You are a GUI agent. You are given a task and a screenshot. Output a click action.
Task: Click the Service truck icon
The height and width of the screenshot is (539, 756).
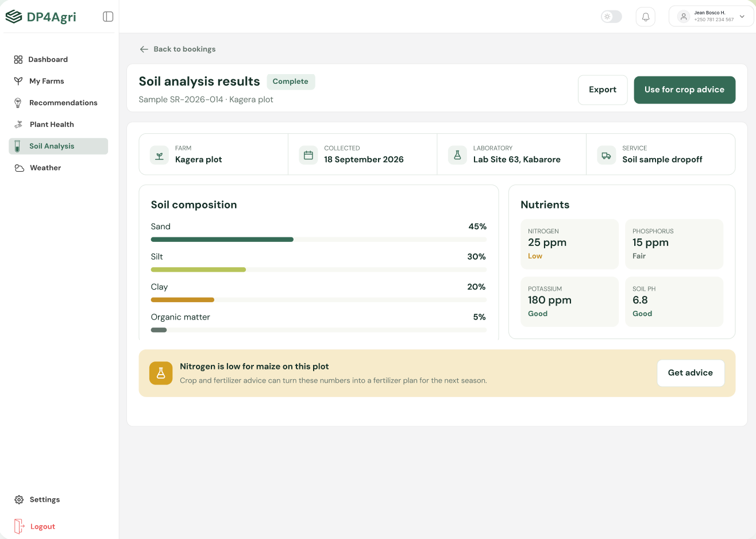pos(606,155)
